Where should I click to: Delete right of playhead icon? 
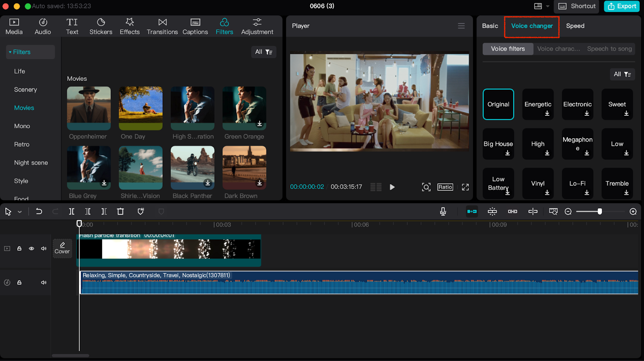tap(104, 211)
